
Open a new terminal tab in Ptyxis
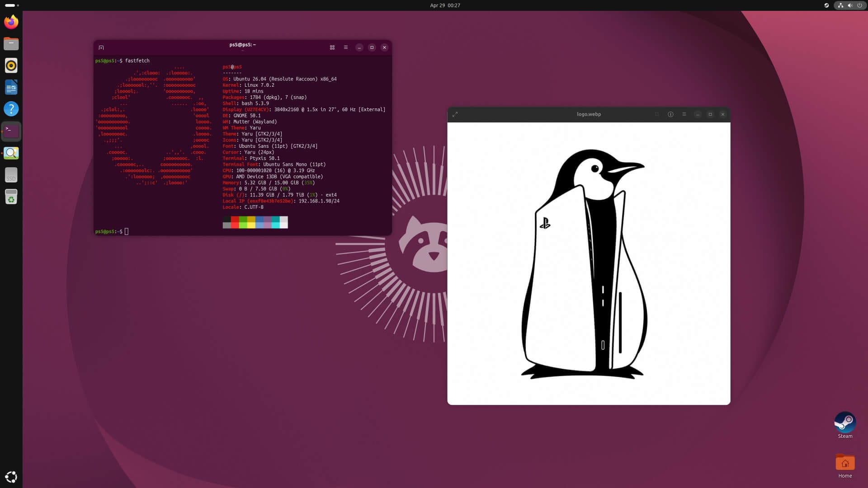pyautogui.click(x=101, y=47)
